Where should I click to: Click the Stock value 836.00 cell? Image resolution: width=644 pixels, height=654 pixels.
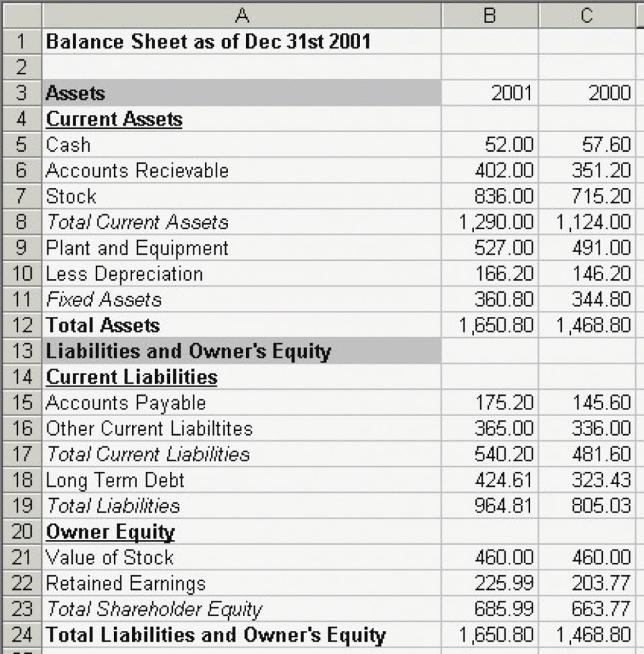tap(491, 196)
